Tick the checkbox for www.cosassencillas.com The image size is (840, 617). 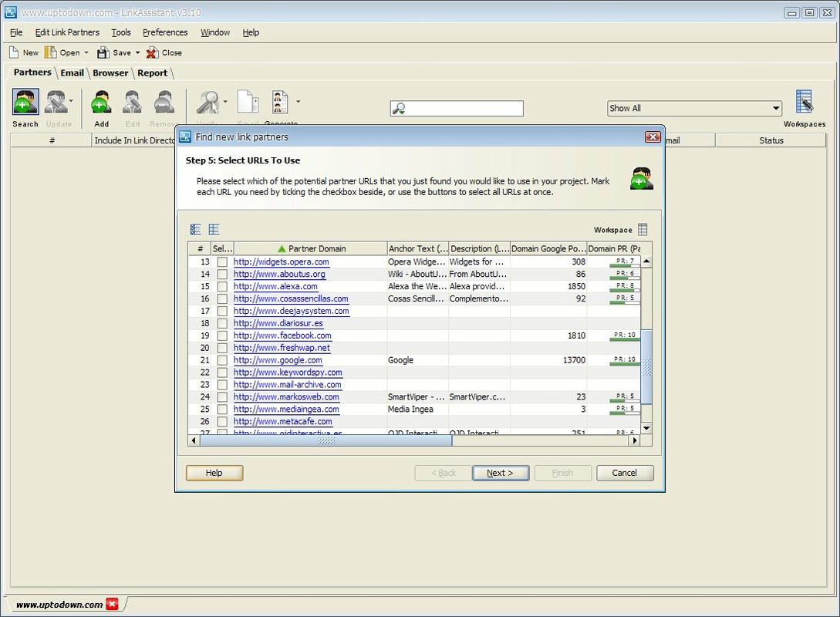coord(222,299)
